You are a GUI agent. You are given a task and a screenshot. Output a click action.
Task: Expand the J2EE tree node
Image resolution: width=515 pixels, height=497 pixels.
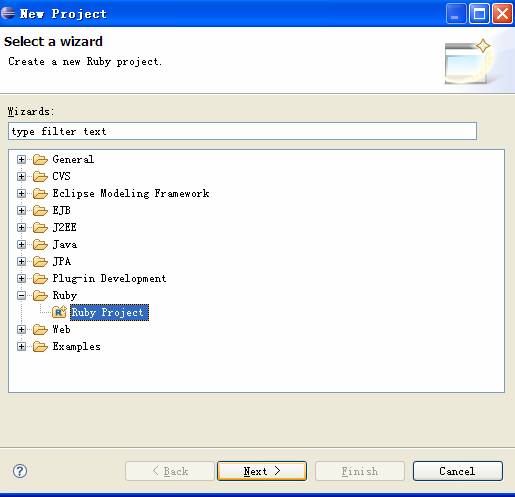(x=21, y=228)
